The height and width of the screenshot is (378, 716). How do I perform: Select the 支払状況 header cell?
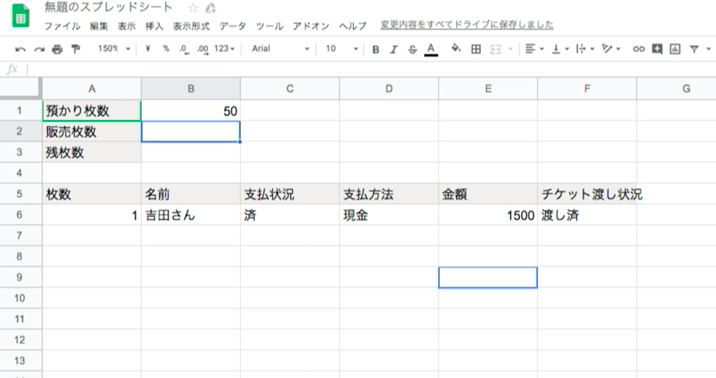[290, 194]
